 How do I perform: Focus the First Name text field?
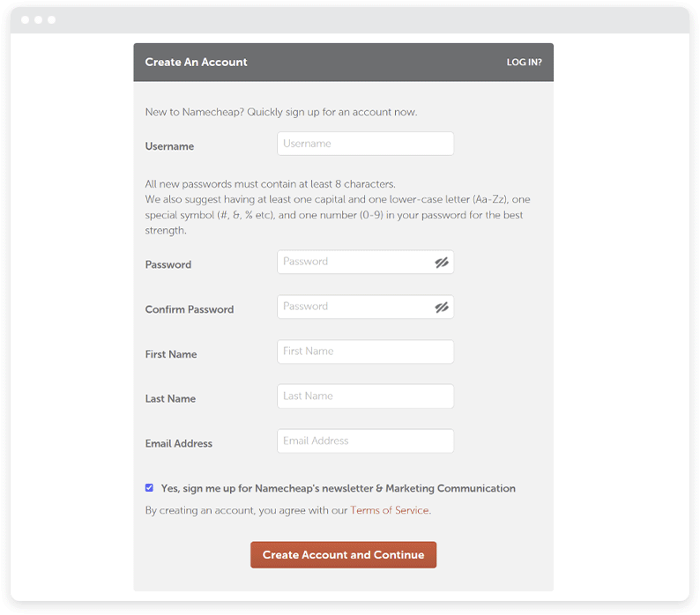click(x=365, y=352)
